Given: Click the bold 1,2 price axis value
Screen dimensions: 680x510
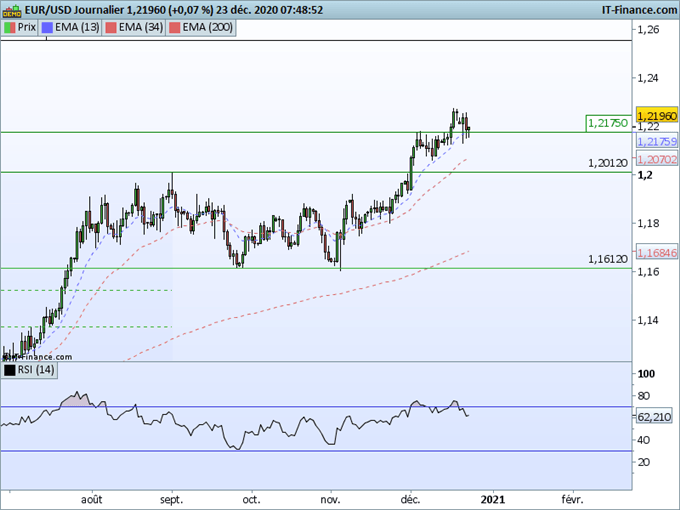Looking at the screenshot, I should click(x=644, y=175).
